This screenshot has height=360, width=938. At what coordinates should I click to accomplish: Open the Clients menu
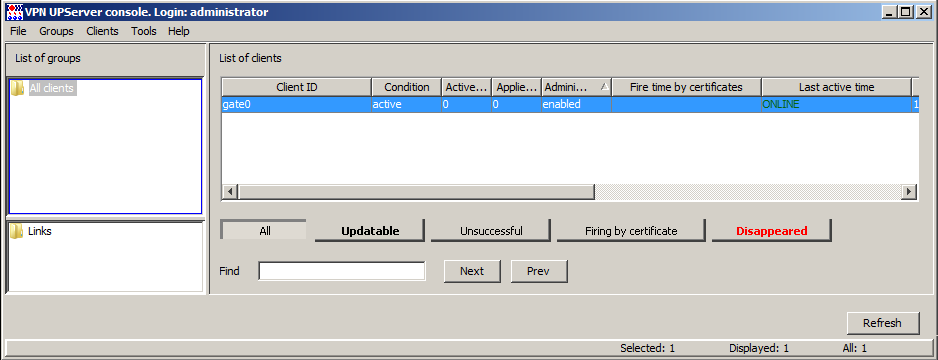(102, 31)
